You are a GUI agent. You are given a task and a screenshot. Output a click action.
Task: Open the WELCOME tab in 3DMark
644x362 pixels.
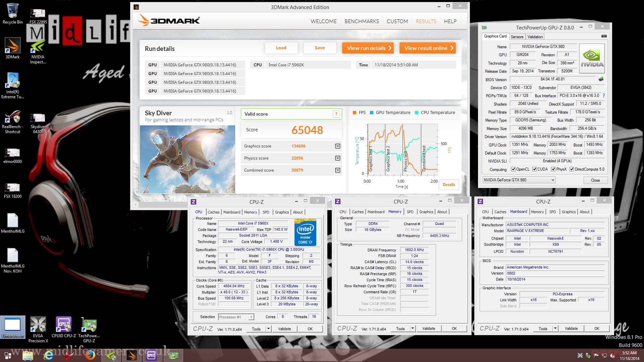click(x=323, y=21)
